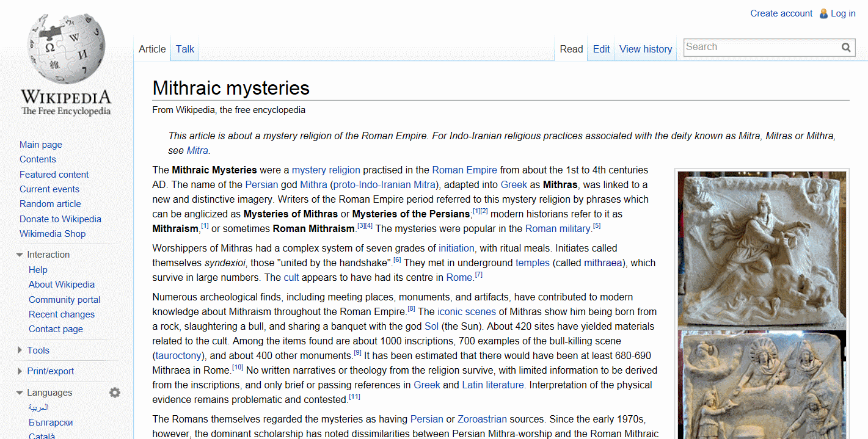Follow the Latin literature link
Image resolution: width=868 pixels, height=439 pixels.
coord(493,385)
